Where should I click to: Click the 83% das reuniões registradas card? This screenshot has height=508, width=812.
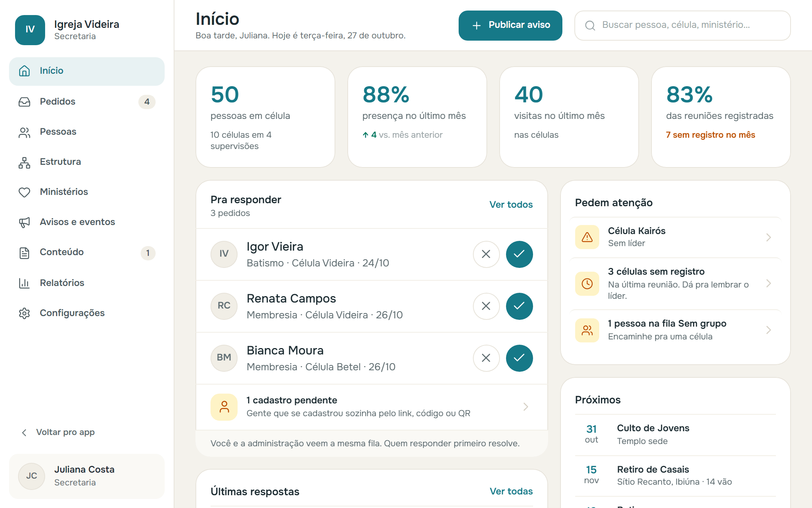(x=721, y=117)
